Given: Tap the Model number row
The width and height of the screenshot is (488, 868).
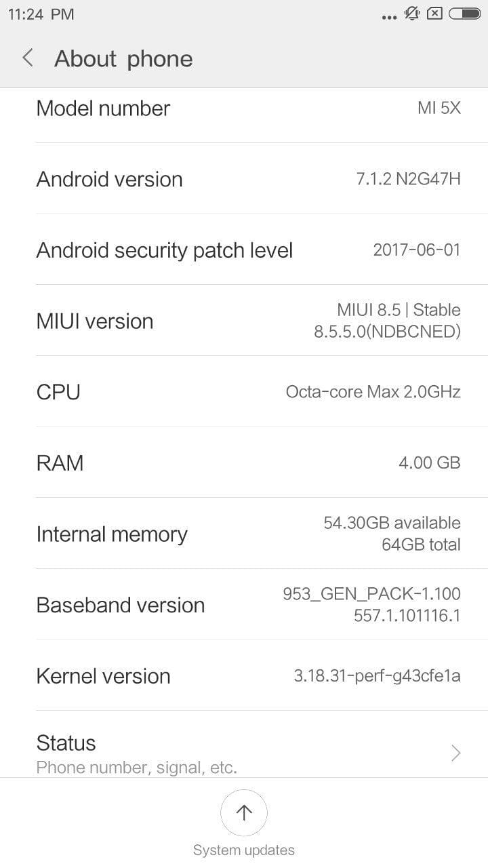Looking at the screenshot, I should click(x=244, y=108).
